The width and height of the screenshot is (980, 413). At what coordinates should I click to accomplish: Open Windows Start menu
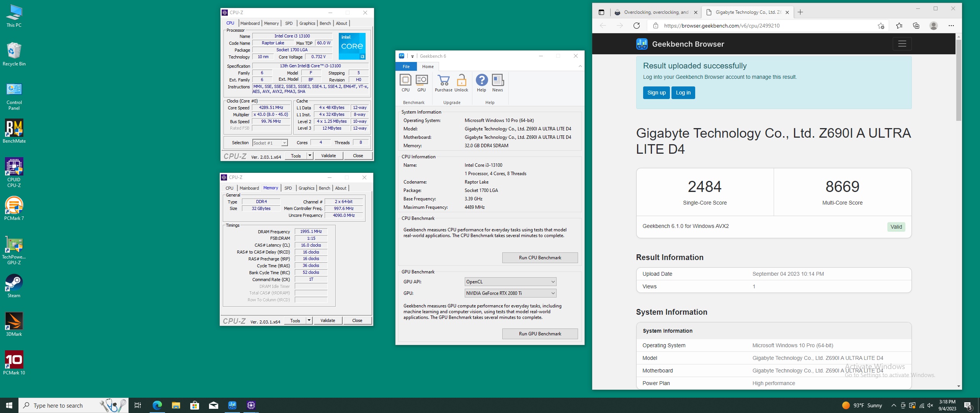tap(9, 405)
